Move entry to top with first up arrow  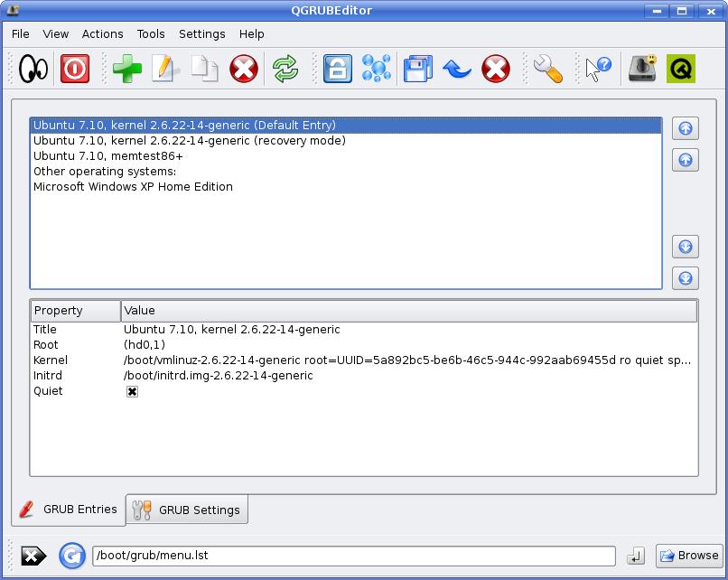686,128
